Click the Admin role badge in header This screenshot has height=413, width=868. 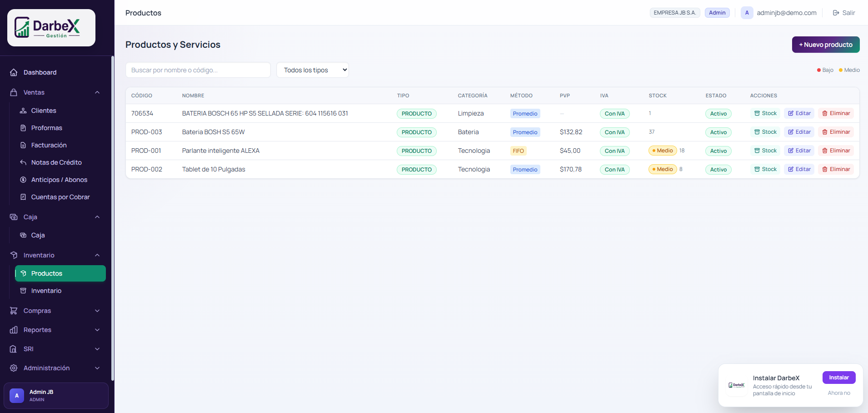pyautogui.click(x=717, y=13)
